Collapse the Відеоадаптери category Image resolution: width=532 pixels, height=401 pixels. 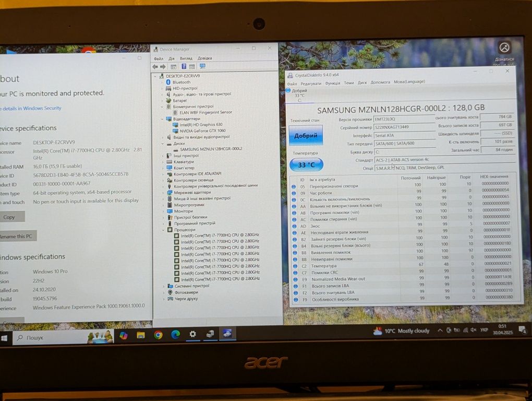click(x=162, y=119)
